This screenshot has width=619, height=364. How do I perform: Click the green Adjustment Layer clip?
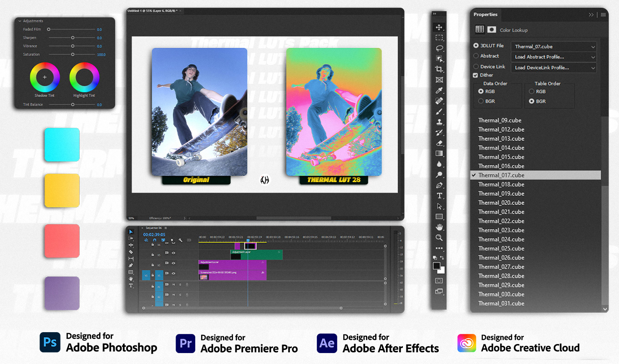click(256, 255)
